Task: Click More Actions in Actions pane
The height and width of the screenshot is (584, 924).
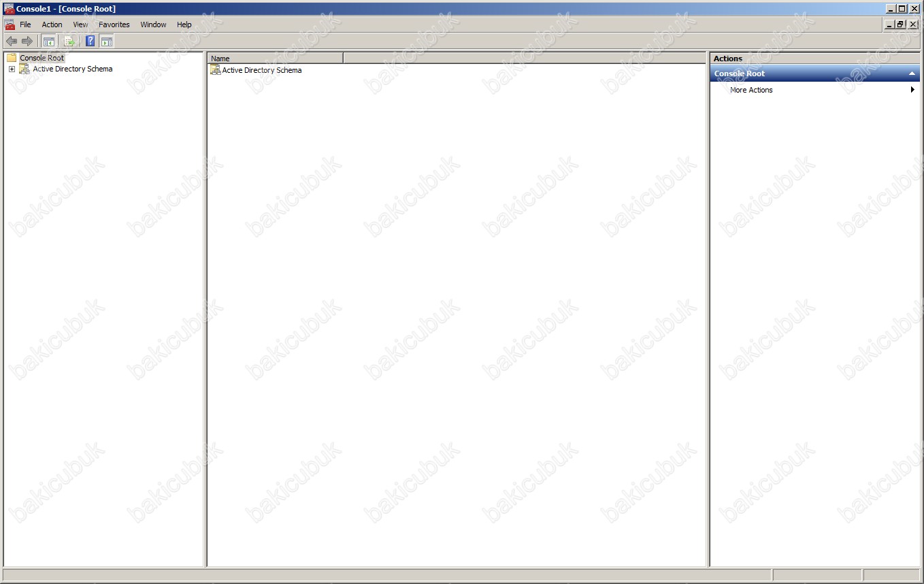Action: click(751, 90)
